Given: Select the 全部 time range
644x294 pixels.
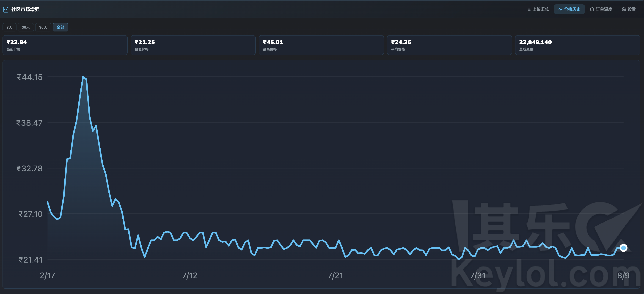Looking at the screenshot, I should (61, 27).
